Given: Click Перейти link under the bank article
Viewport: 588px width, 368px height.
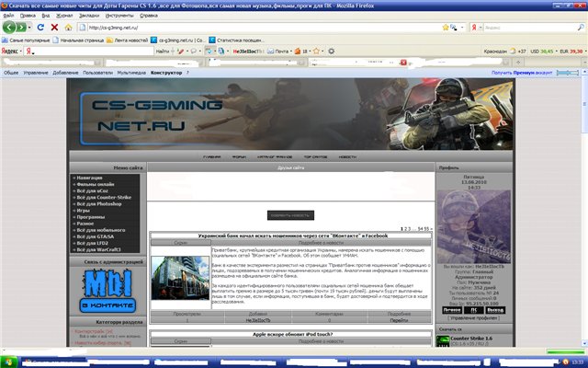Looking at the screenshot, I should [399, 321].
